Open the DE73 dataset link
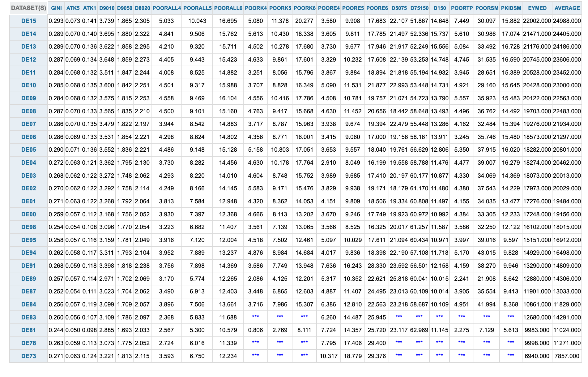Image resolution: width=588 pixels, height=377 pixels. pyautogui.click(x=28, y=356)
